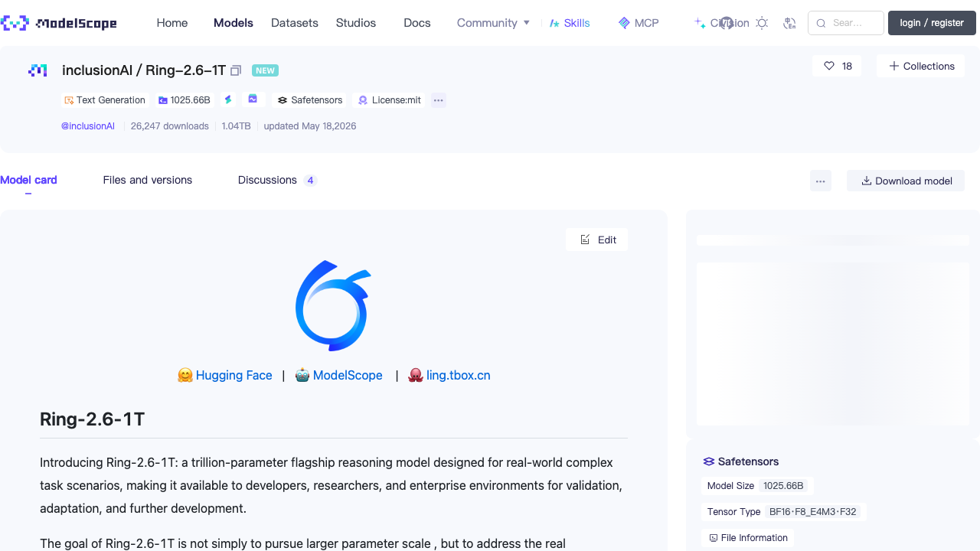Image resolution: width=980 pixels, height=551 pixels.
Task: Switch language with the Chinese/English icon
Action: point(789,23)
